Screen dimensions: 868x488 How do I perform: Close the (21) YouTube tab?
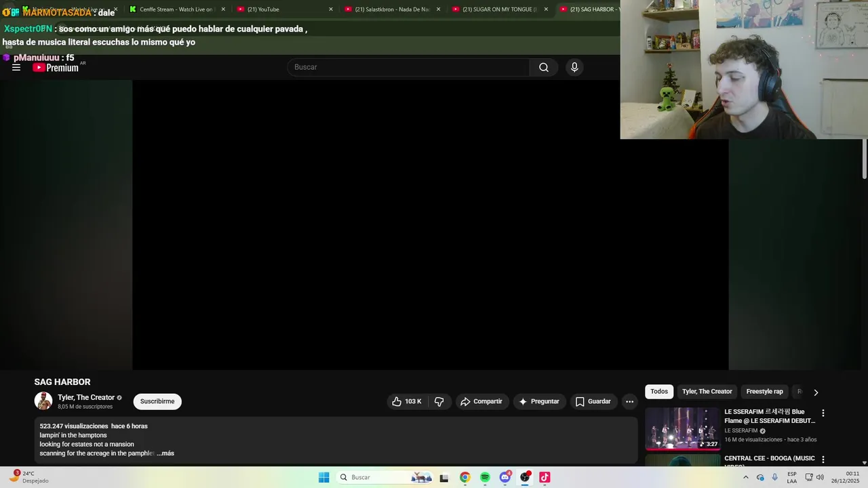tap(331, 9)
